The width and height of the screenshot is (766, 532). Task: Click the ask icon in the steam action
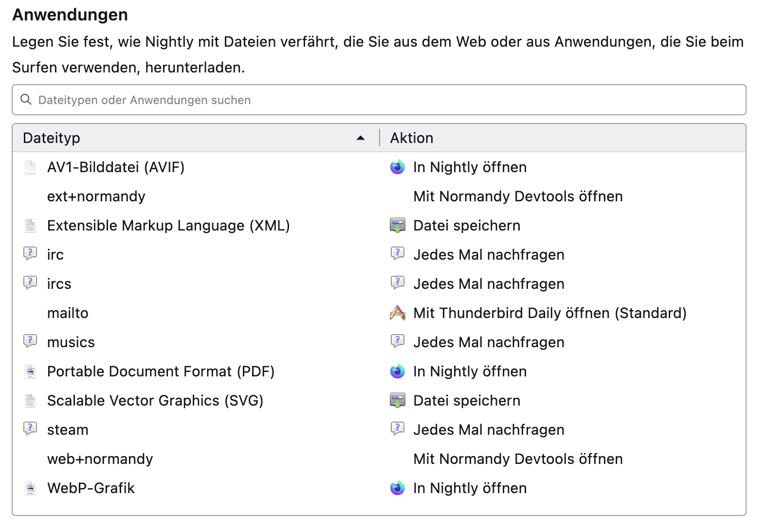coord(398,429)
